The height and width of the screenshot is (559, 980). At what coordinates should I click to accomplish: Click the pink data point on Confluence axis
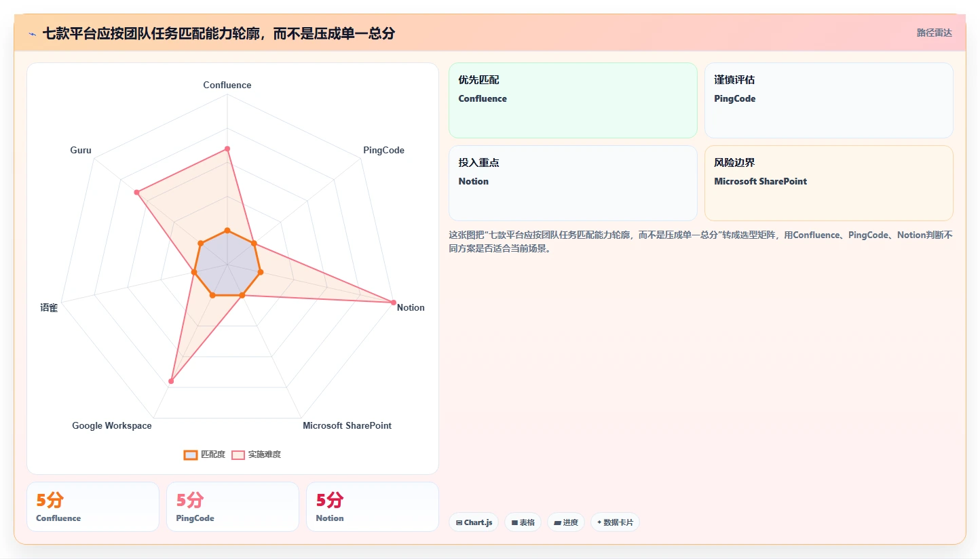227,149
